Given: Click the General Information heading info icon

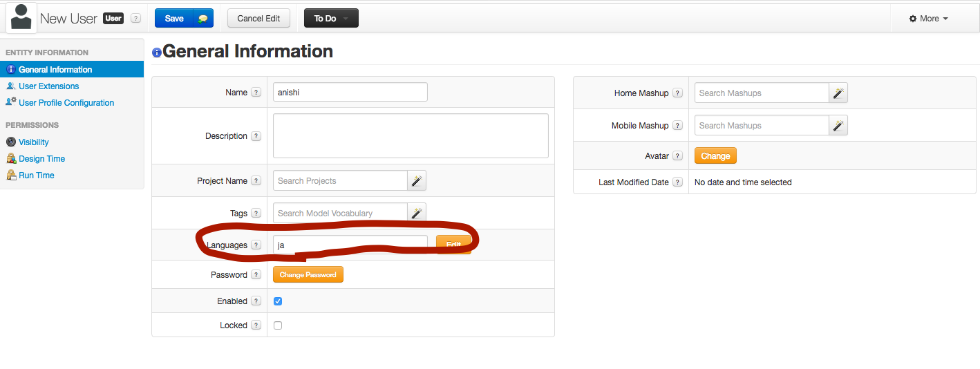Looking at the screenshot, I should pos(157,53).
